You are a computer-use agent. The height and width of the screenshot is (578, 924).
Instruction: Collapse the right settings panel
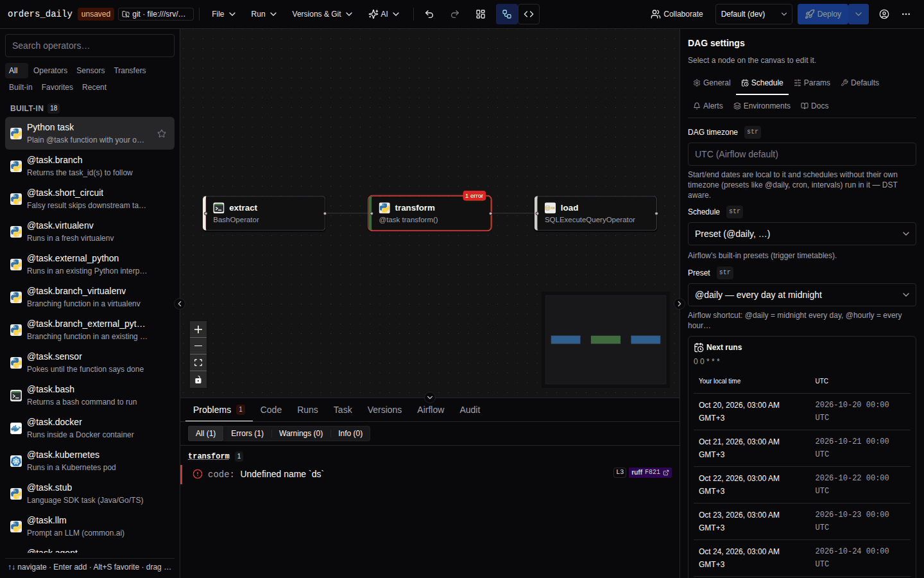[680, 304]
